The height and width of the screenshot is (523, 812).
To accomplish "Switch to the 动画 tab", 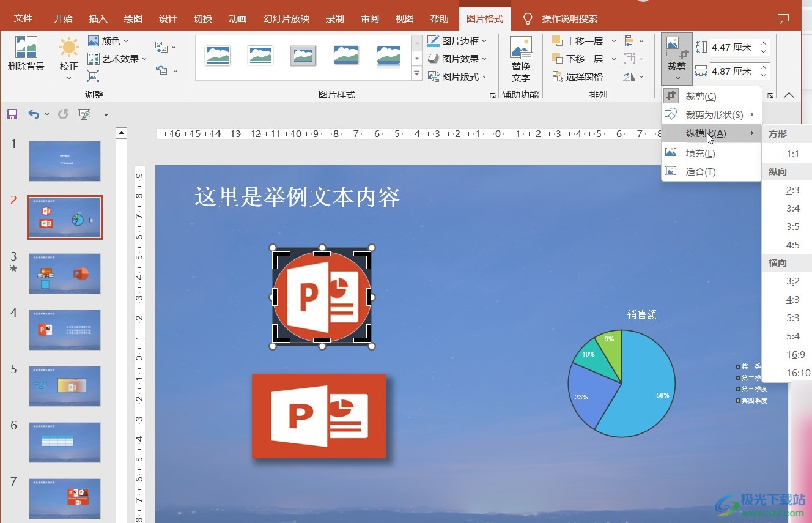I will [237, 19].
